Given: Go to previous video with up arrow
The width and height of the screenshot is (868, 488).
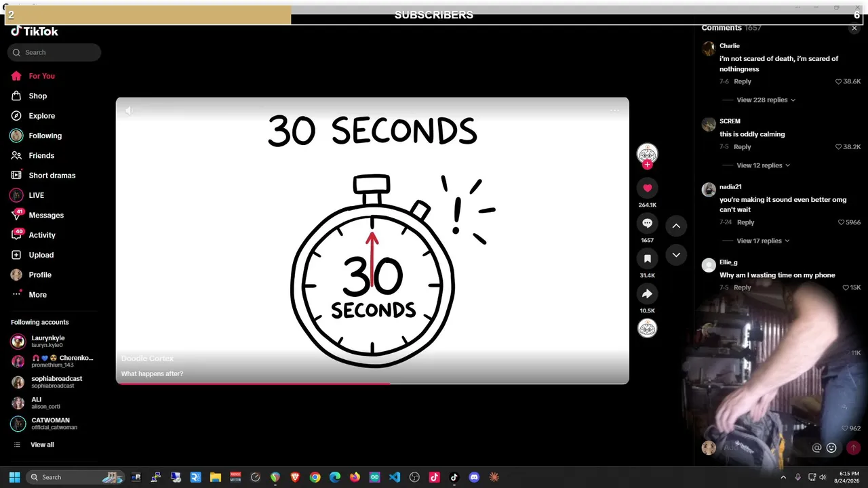Looking at the screenshot, I should [x=676, y=226].
